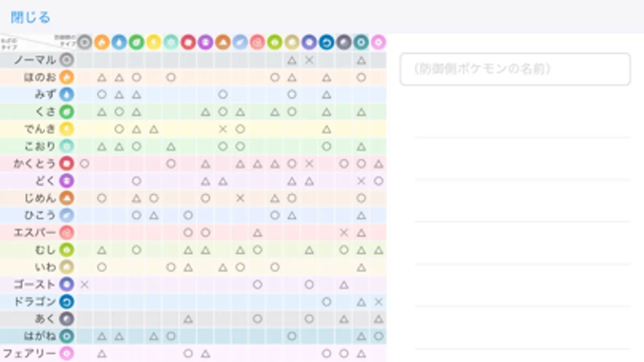Select the Dark type icon in the column header
644x362 pixels.
(344, 42)
